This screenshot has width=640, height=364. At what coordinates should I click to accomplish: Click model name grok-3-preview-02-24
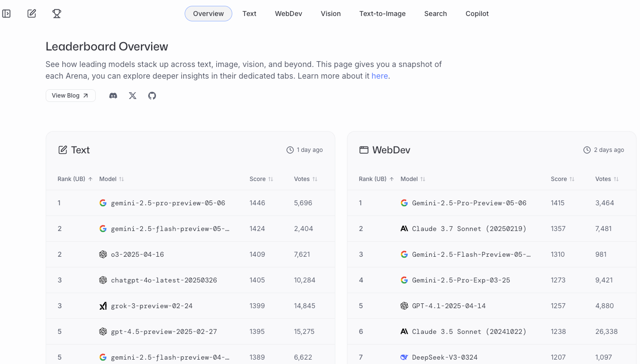(x=152, y=306)
